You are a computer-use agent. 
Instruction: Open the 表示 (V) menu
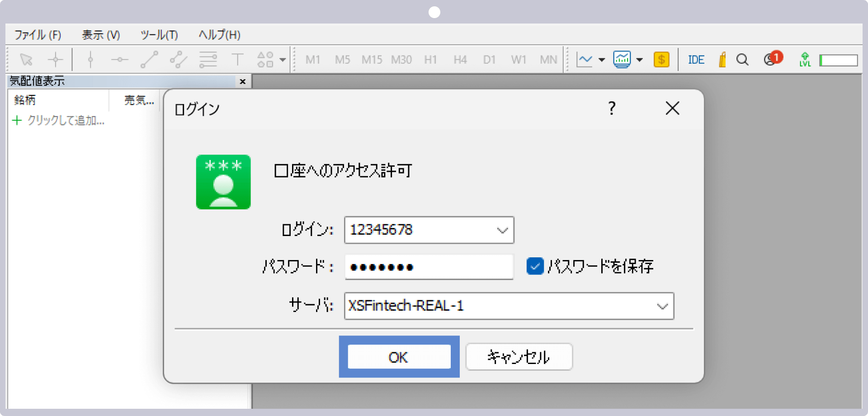tap(101, 35)
